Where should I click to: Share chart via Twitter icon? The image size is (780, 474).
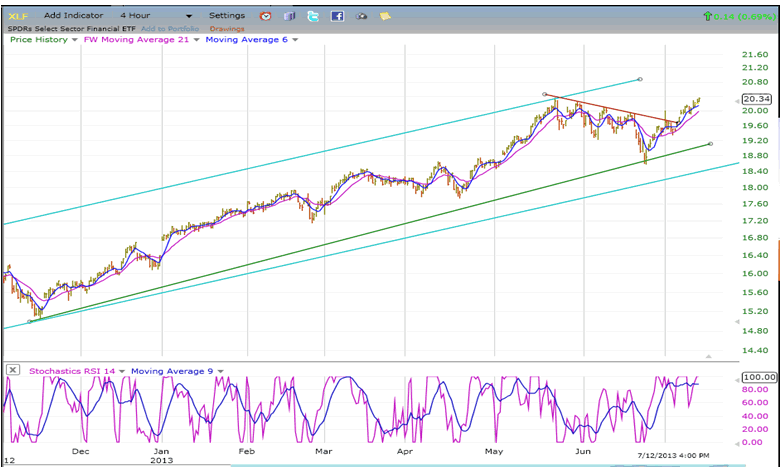pyautogui.click(x=313, y=17)
